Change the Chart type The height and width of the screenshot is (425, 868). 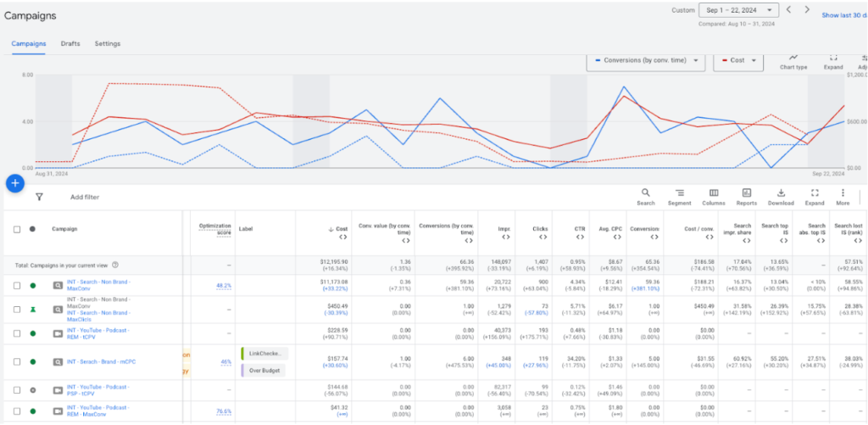[793, 61]
